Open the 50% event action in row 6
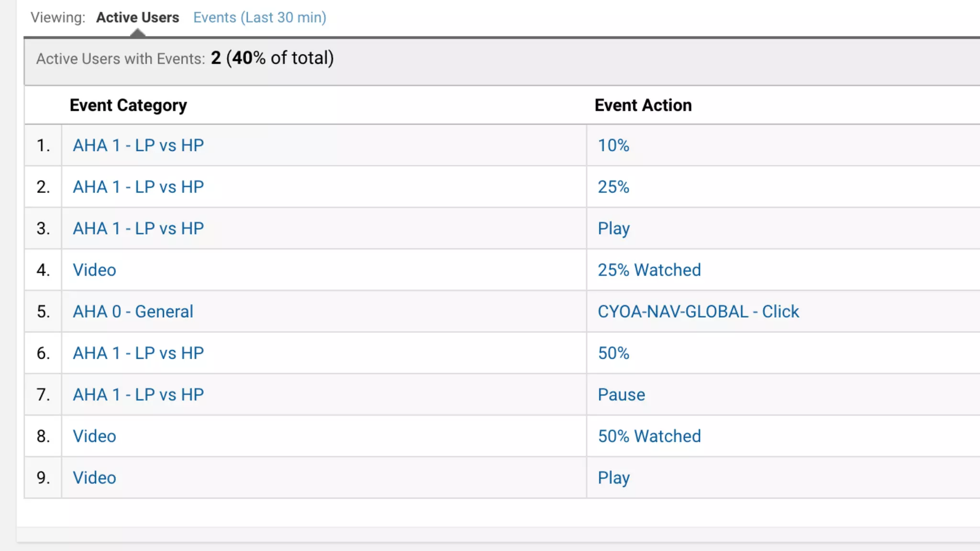The height and width of the screenshot is (551, 980). tap(613, 353)
